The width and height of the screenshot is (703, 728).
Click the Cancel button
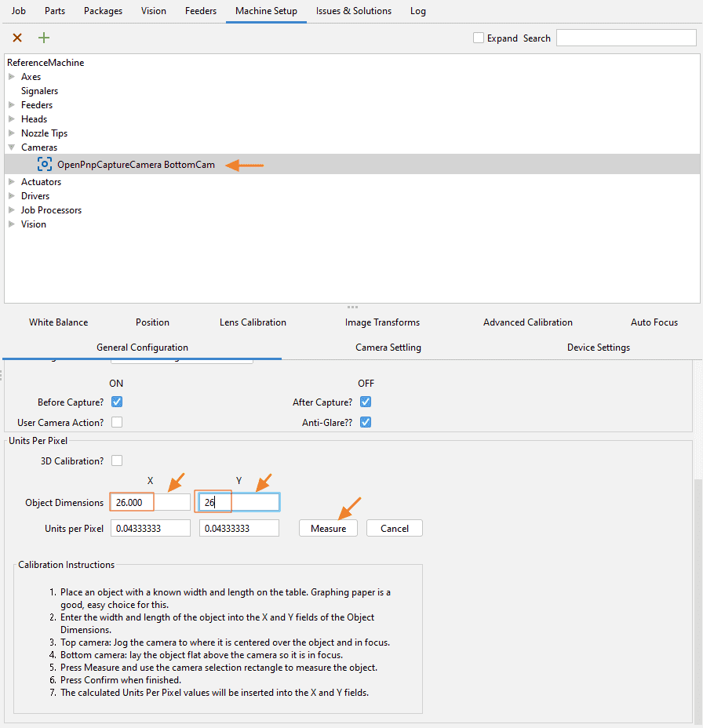pos(394,528)
